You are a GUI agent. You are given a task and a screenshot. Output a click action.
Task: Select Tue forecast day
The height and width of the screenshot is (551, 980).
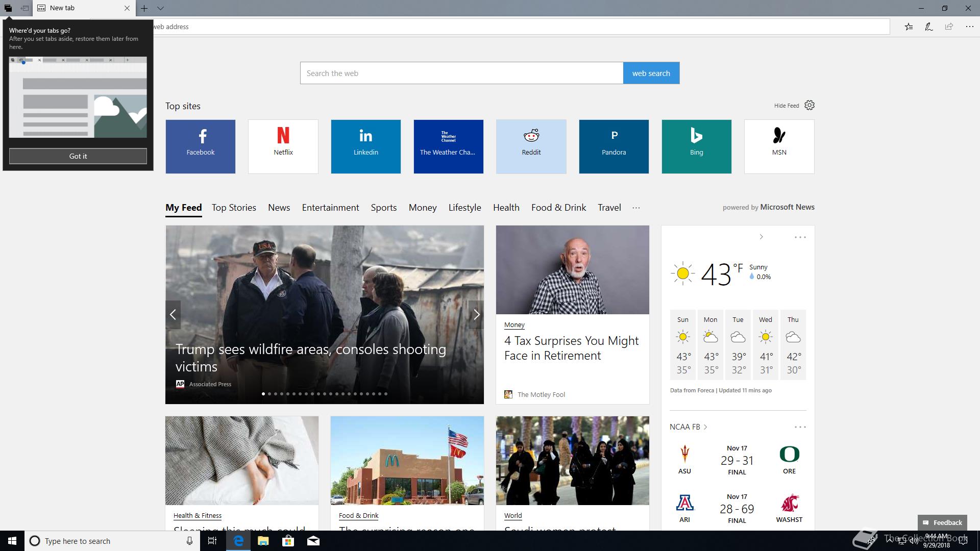click(738, 345)
